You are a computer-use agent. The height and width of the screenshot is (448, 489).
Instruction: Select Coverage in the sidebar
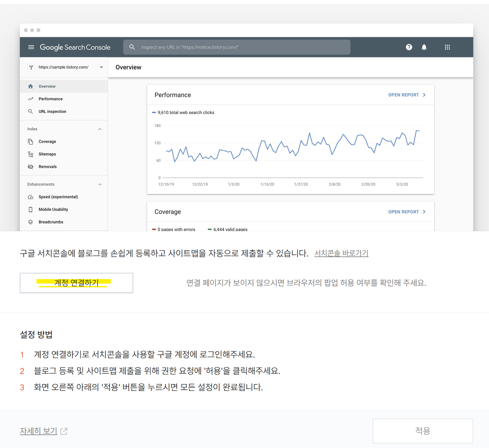point(64,142)
